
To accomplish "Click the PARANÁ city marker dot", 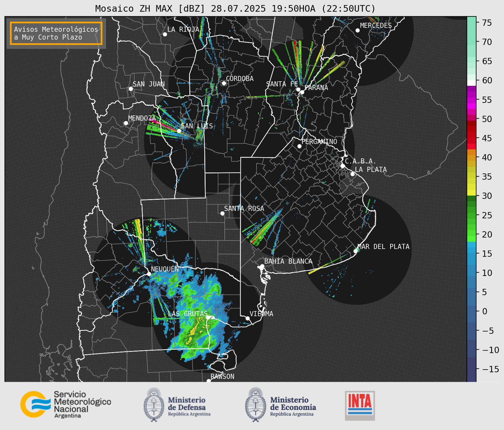I will tap(302, 92).
